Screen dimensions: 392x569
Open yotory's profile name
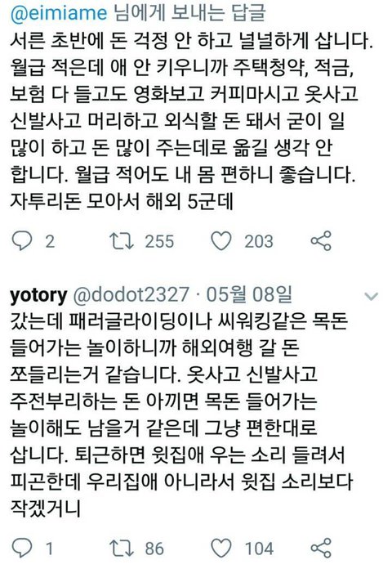39,295
